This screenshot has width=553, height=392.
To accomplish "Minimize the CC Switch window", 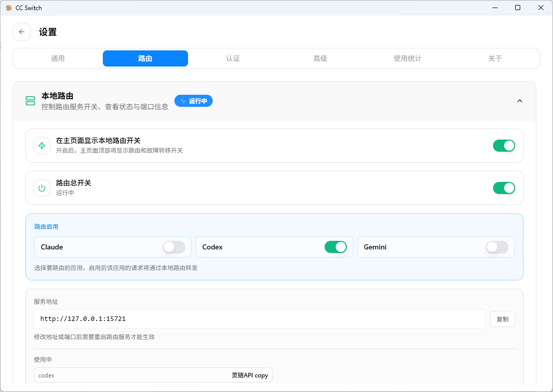I will (x=495, y=8).
